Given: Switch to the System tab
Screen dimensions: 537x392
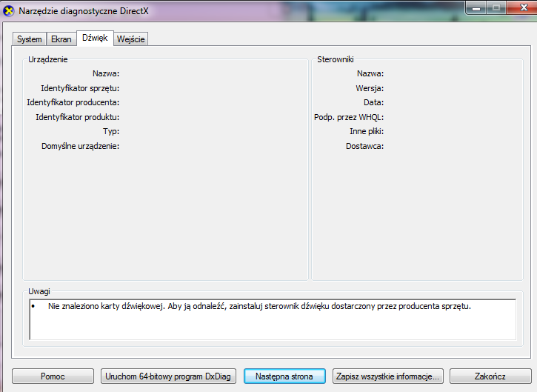Looking at the screenshot, I should tap(30, 39).
